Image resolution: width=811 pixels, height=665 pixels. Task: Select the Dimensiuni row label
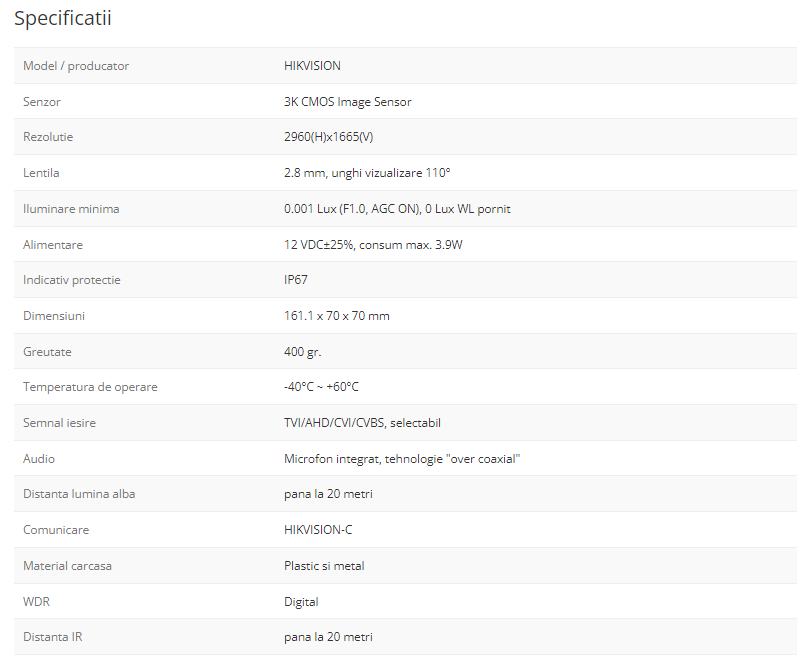54,316
